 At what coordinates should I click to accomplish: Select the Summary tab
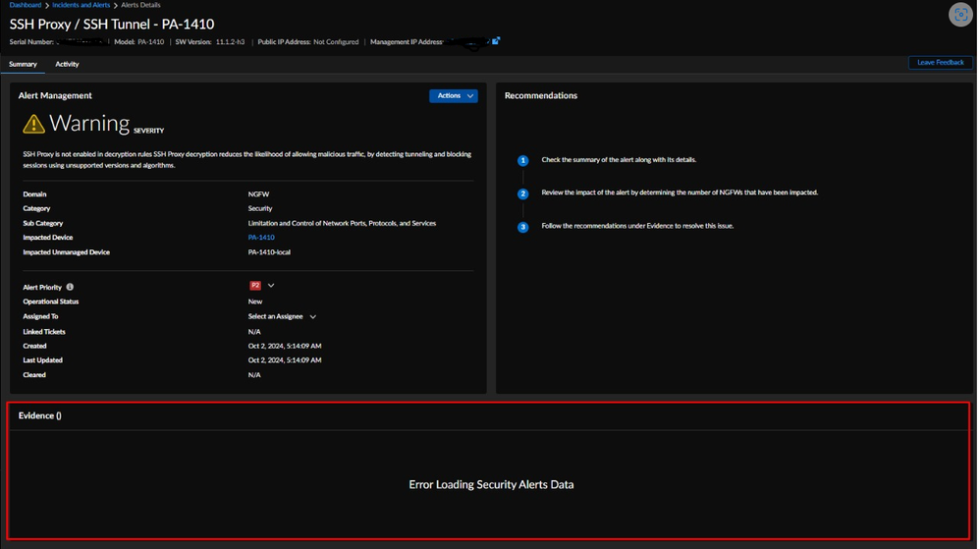click(23, 64)
